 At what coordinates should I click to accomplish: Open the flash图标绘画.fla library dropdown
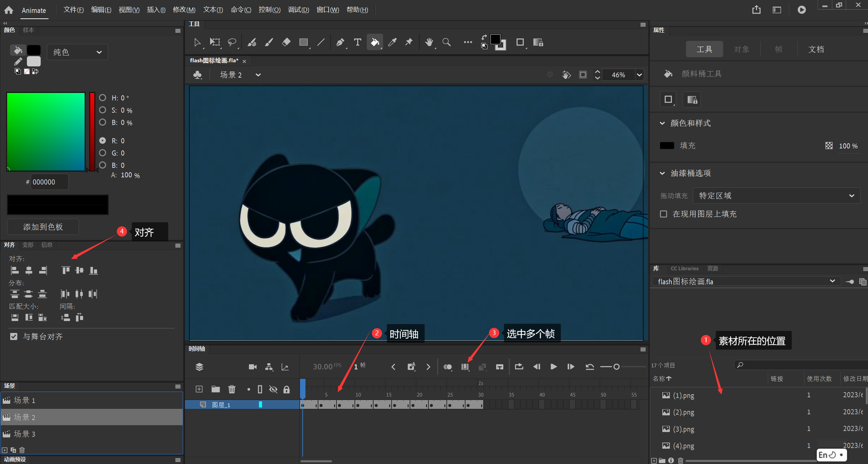click(746, 282)
